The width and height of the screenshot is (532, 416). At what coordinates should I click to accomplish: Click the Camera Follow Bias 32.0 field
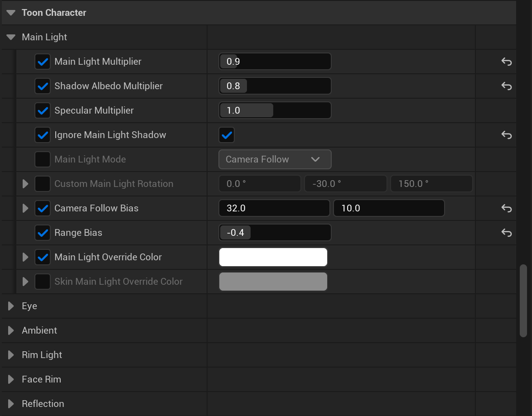pos(274,208)
